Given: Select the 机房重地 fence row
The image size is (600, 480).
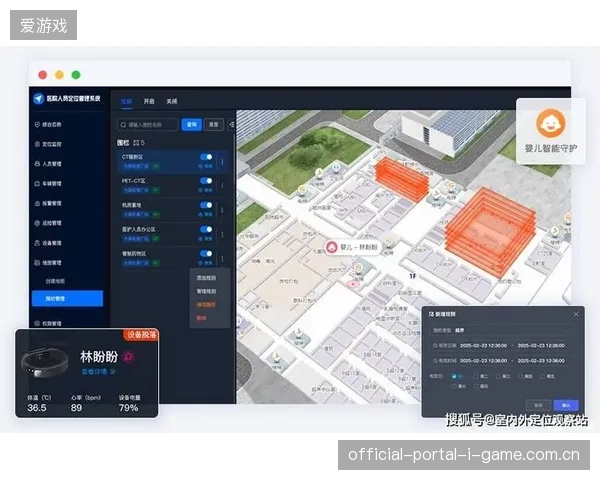Looking at the screenshot, I should (x=173, y=210).
